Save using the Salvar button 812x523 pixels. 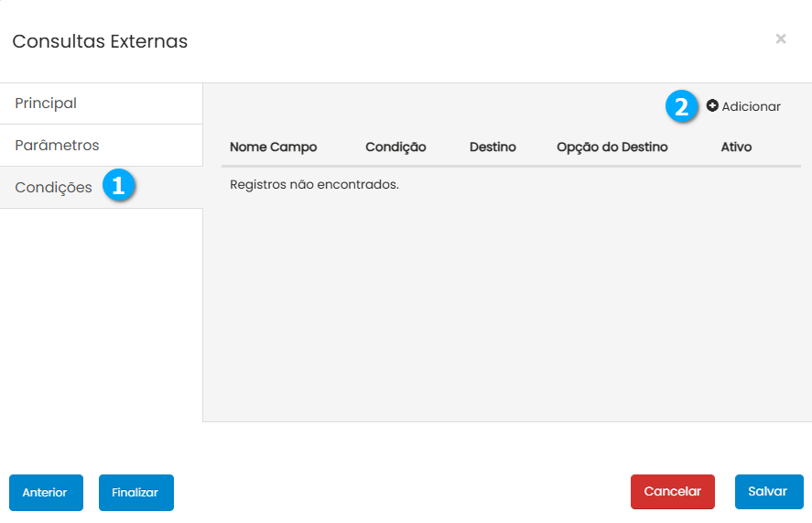click(768, 492)
